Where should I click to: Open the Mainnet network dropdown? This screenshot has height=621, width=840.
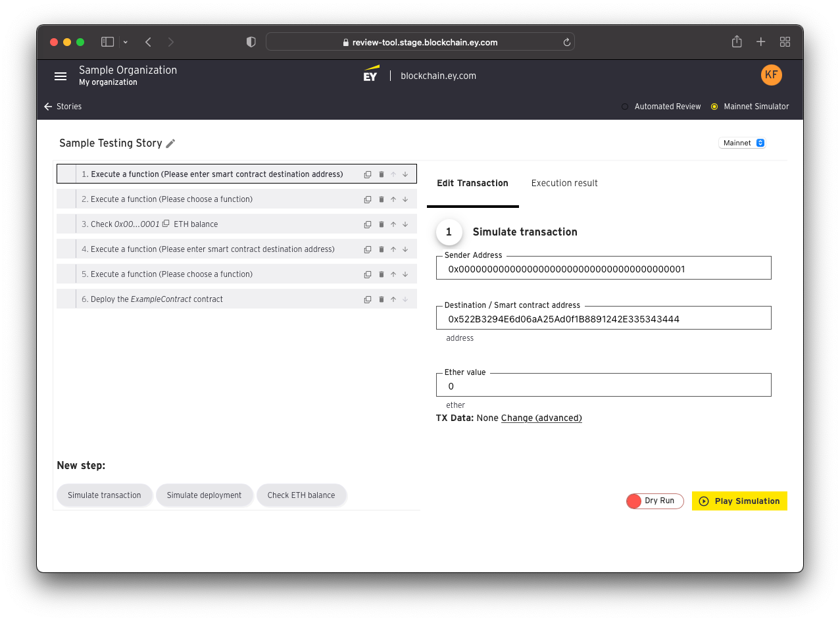(x=742, y=143)
